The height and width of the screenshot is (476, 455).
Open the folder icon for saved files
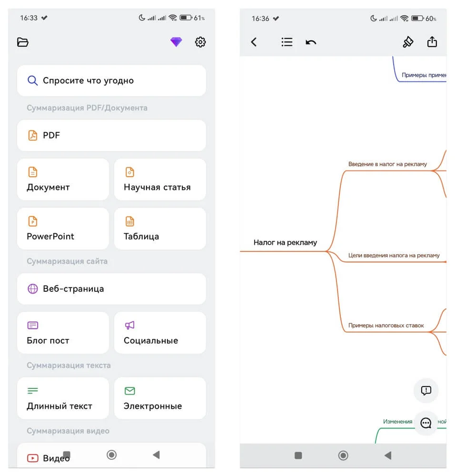coord(23,42)
